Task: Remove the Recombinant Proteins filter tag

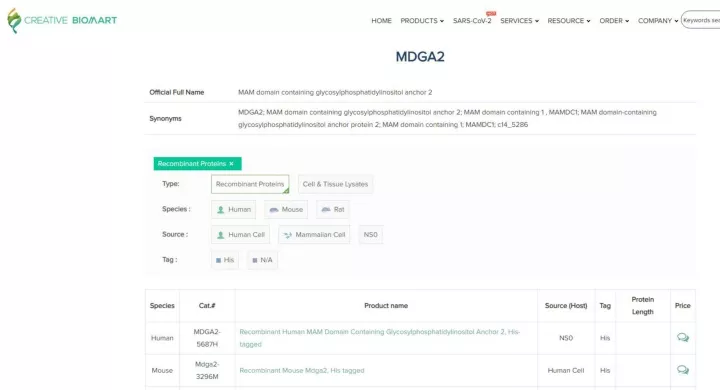Action: pyautogui.click(x=231, y=164)
